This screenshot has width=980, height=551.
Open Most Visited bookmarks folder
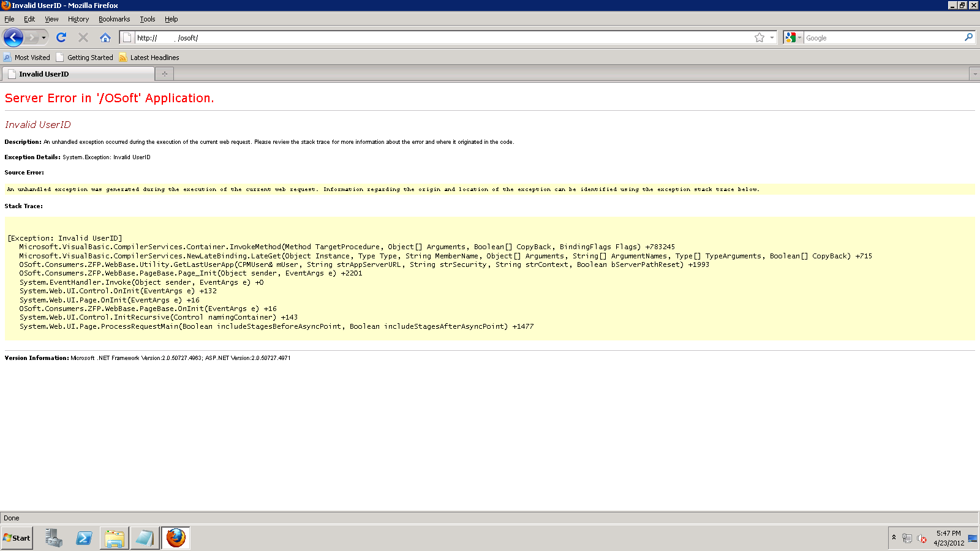pyautogui.click(x=27, y=58)
